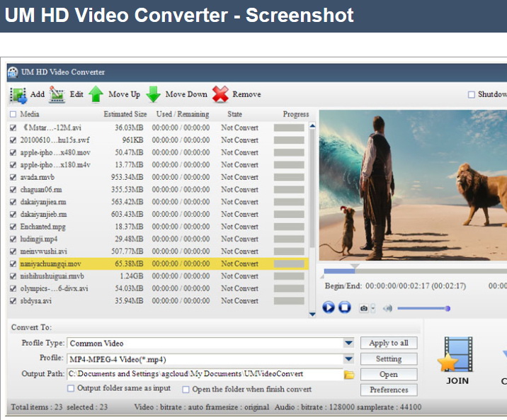This screenshot has width=507, height=420.
Task: Click the Edit video icon
Action: [x=57, y=94]
